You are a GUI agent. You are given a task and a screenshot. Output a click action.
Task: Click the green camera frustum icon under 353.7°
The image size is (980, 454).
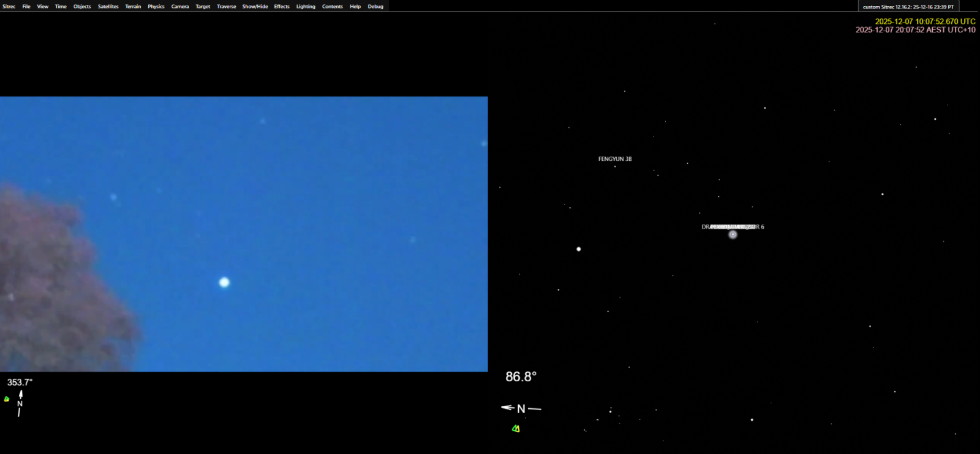[7, 399]
